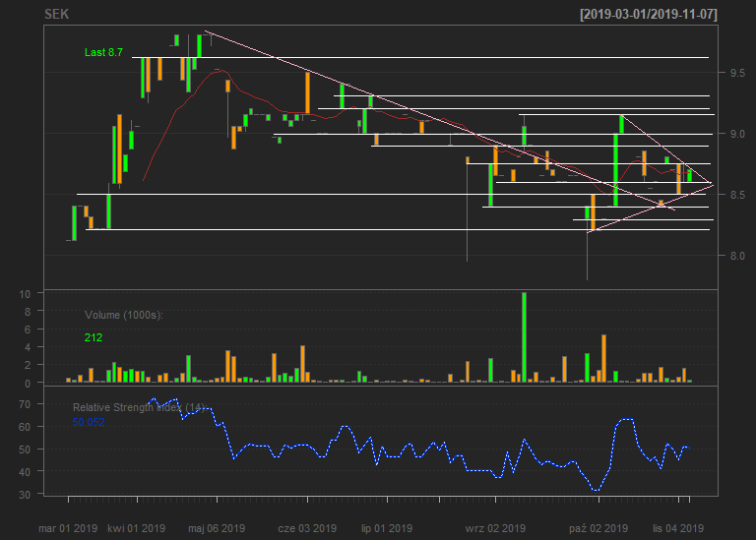
Task: Click the green volume value 212
Action: 94,337
